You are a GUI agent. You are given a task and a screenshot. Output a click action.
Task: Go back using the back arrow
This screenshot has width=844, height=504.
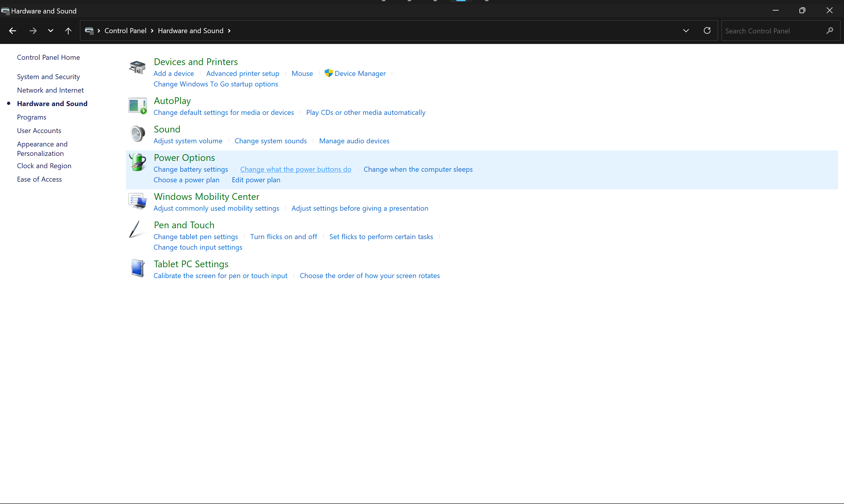(x=13, y=31)
